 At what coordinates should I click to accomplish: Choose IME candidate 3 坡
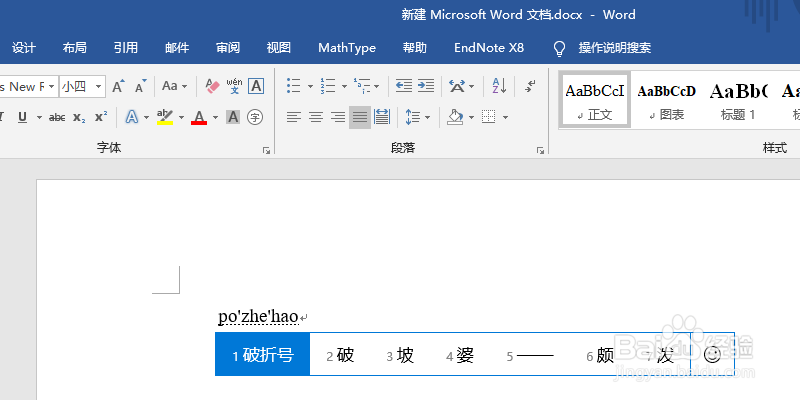pos(400,355)
